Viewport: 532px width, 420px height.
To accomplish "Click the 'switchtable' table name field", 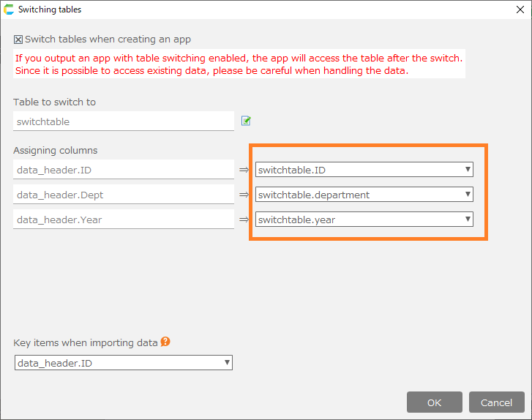I will (x=123, y=121).
